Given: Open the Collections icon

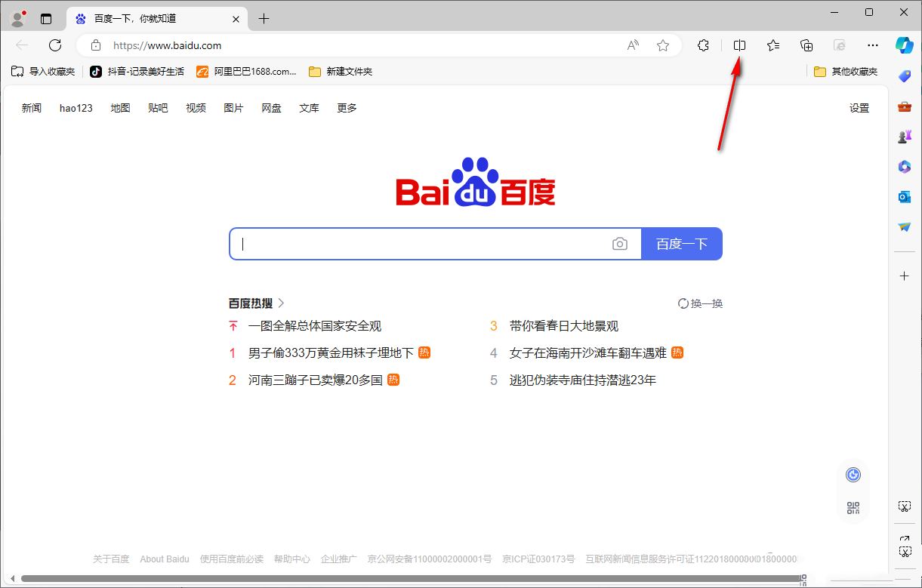Looking at the screenshot, I should [x=806, y=45].
